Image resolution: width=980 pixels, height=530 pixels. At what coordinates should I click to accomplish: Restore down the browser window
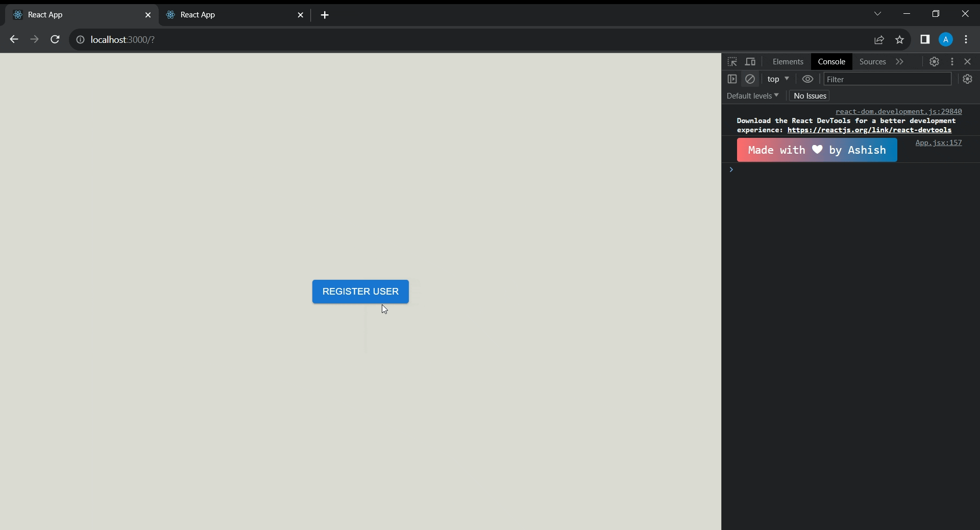936,14
